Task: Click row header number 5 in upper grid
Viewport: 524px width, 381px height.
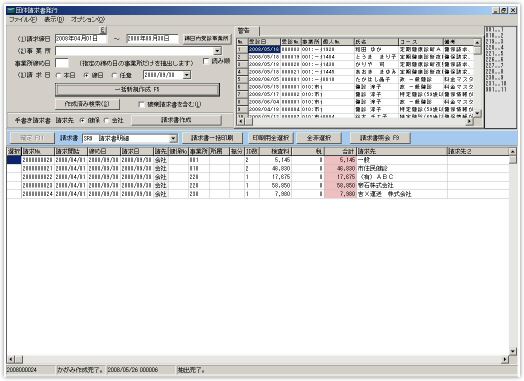Action: tap(242, 80)
